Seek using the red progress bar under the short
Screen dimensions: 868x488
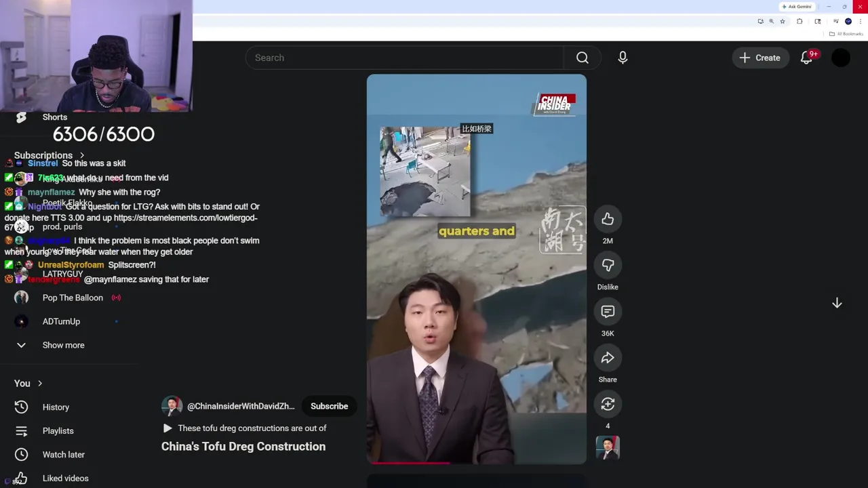[477, 463]
